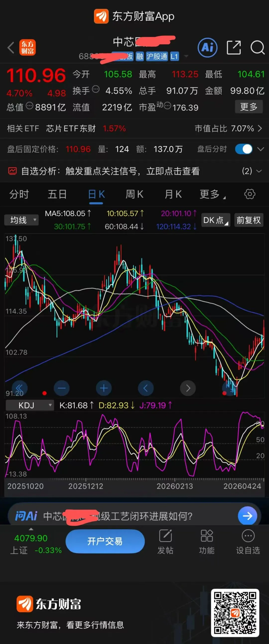Open chart settings gear icon

[250, 194]
